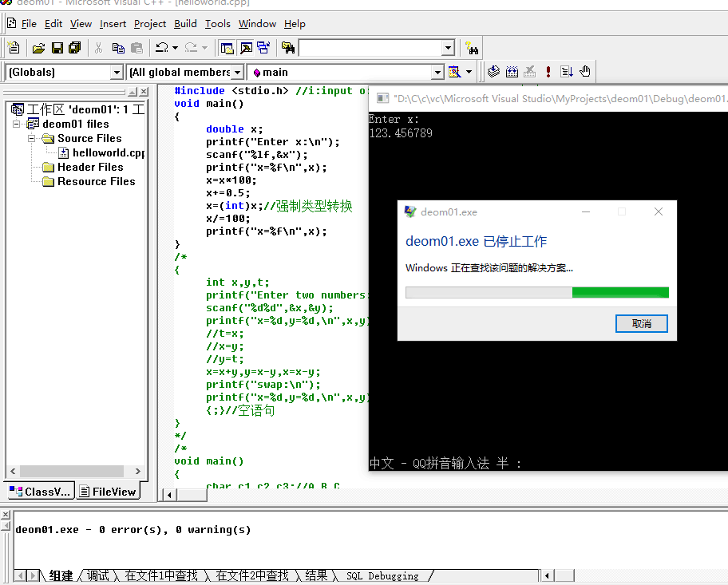Open the Insert menu
Screen dimensions: 728x585
pyautogui.click(x=113, y=24)
